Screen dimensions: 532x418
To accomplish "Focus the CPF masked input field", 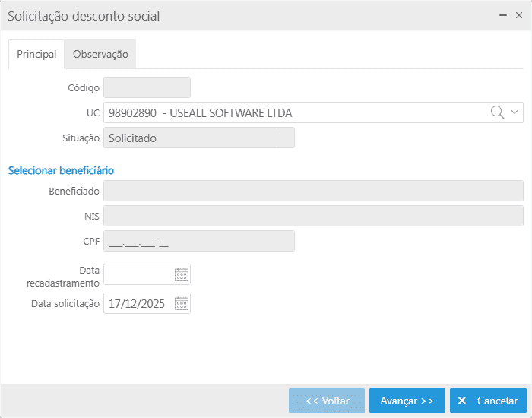I will tap(198, 241).
